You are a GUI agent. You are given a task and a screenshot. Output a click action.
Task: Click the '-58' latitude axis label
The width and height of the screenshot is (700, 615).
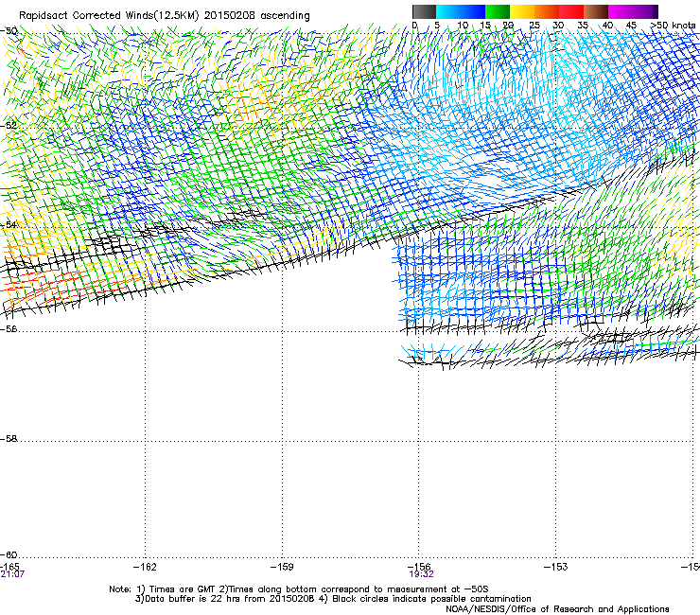click(x=9, y=439)
